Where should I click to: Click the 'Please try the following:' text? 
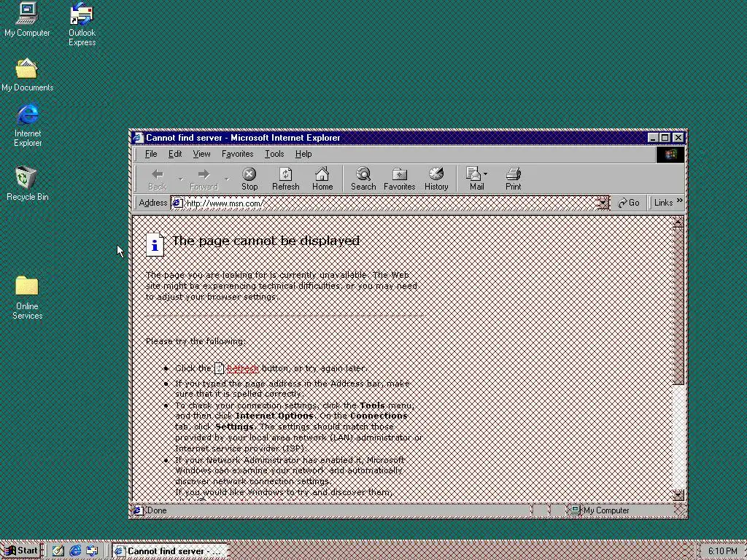[x=196, y=341]
